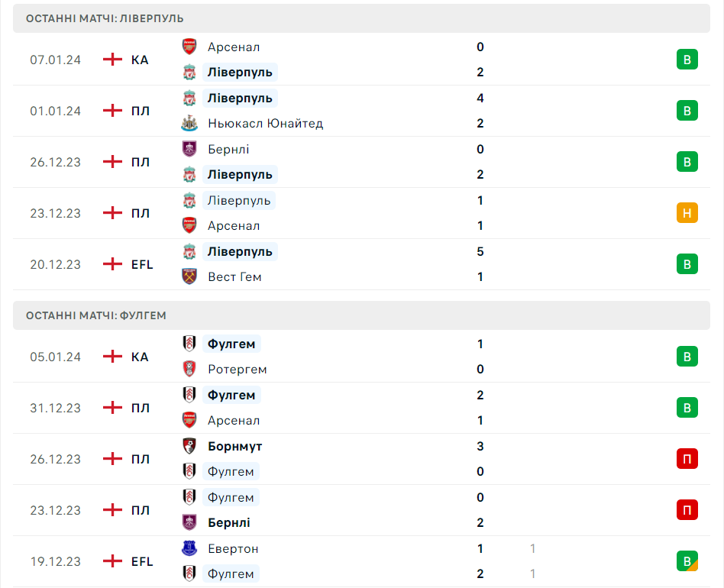Image resolution: width=724 pixels, height=588 pixels.
Task: Click the Everton club crest
Action: click(189, 548)
